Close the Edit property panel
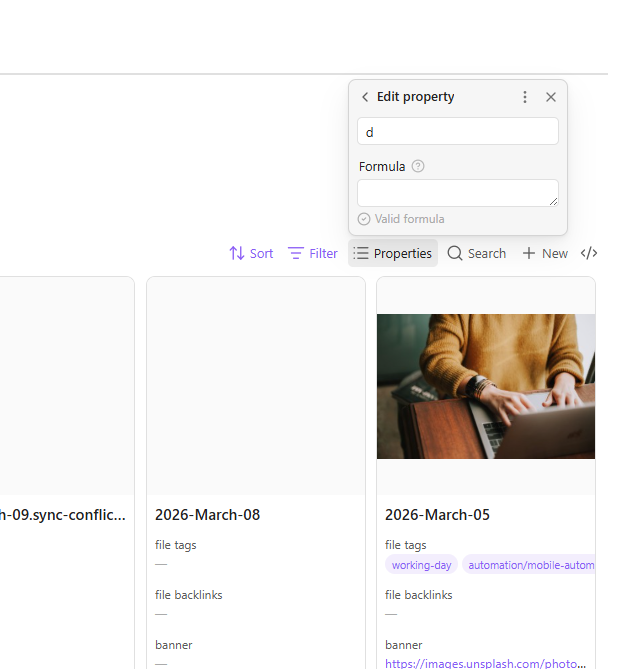Viewport: 636px width, 669px height. click(x=551, y=97)
